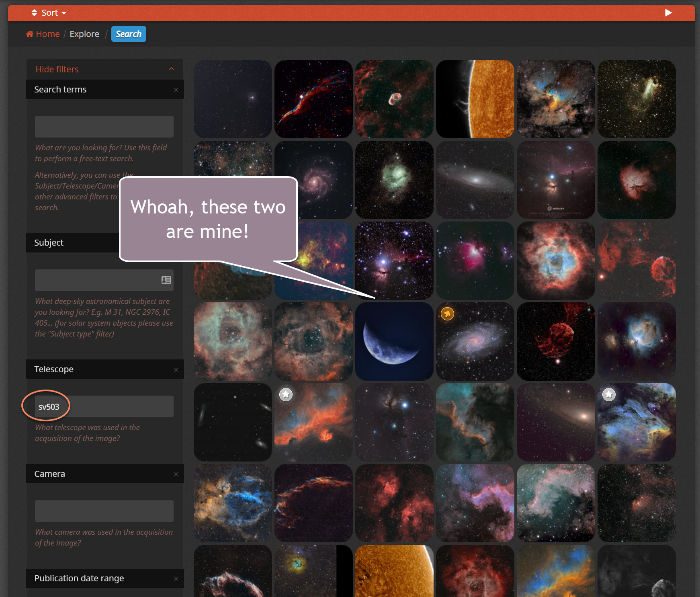Remove the Telescope filter with its X
This screenshot has height=597, width=700.
[176, 370]
